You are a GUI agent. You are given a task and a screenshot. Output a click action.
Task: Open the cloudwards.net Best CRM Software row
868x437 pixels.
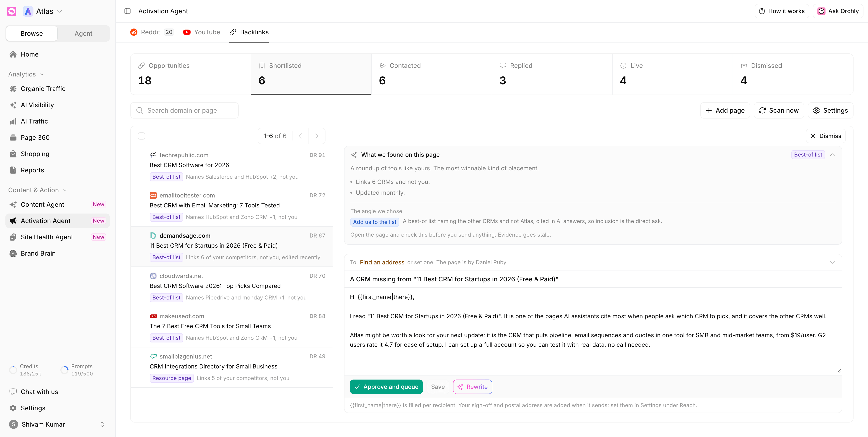click(231, 287)
